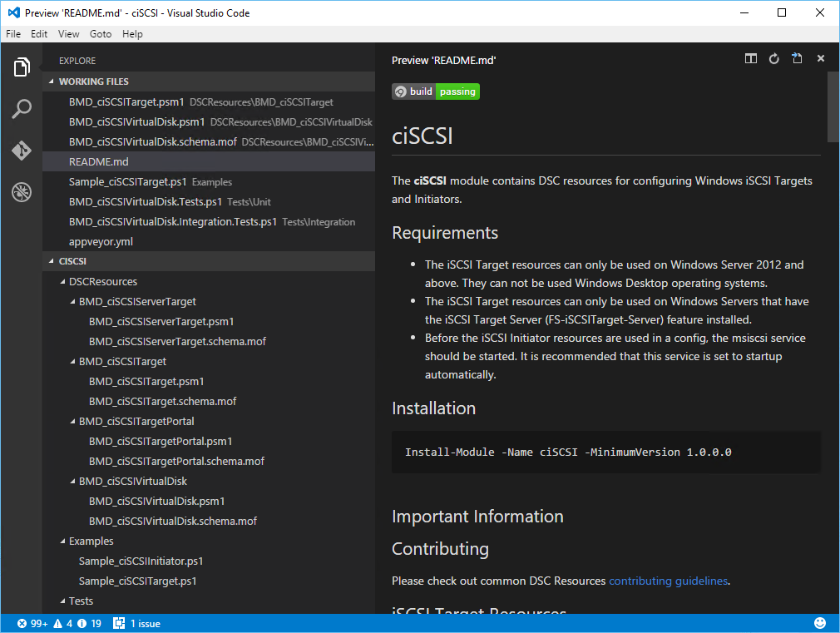Select BMD_ciSCSIVirtualDisk.schema.mof in working files

(209, 142)
